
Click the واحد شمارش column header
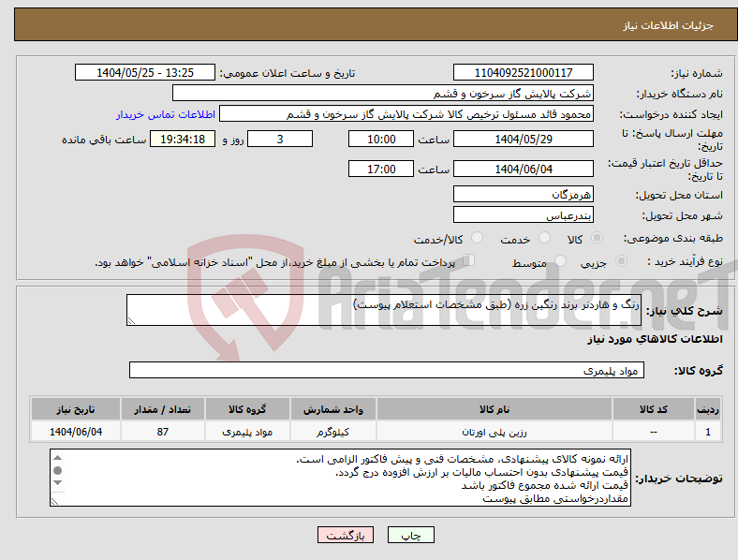pos(332,409)
